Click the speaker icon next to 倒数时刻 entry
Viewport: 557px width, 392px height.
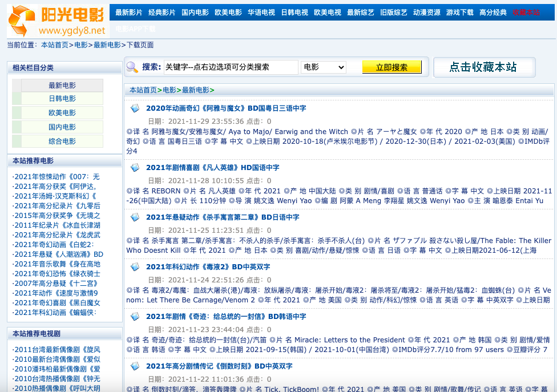click(x=135, y=366)
